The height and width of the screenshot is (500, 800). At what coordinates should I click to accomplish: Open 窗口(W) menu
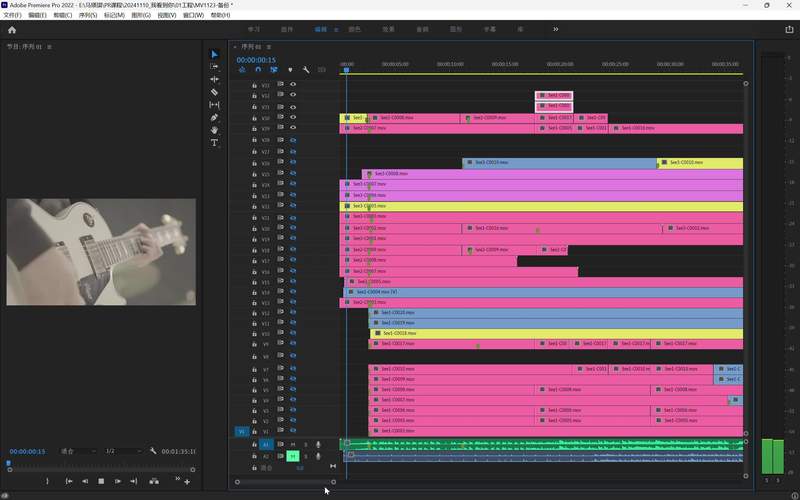[193, 15]
